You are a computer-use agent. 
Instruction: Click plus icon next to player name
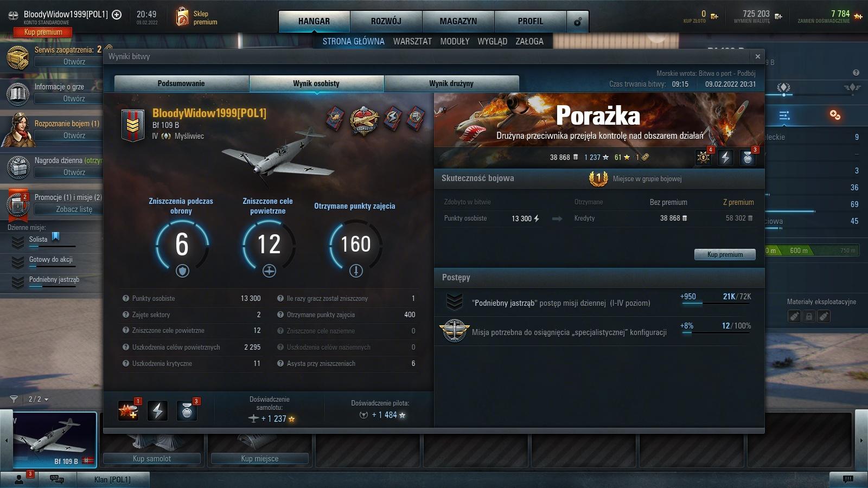[x=117, y=15]
